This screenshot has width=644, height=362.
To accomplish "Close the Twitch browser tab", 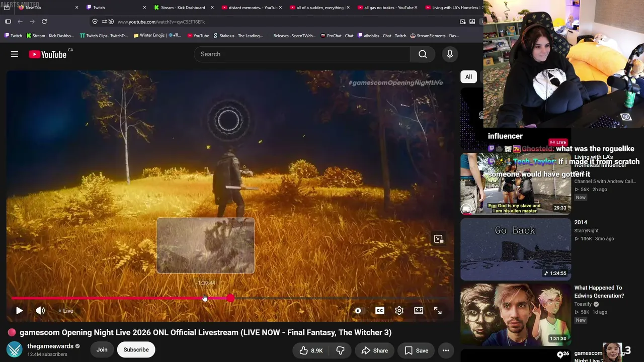I will (x=144, y=8).
